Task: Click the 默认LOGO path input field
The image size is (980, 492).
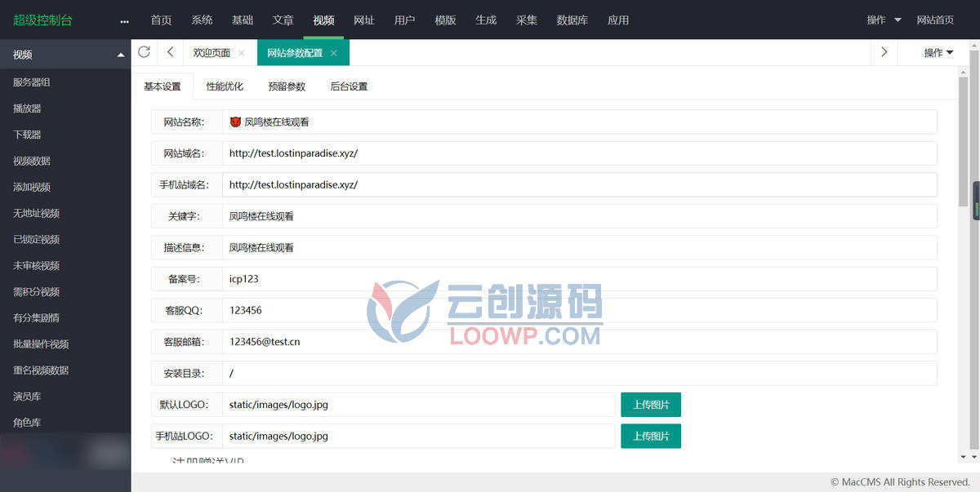Action: click(418, 405)
